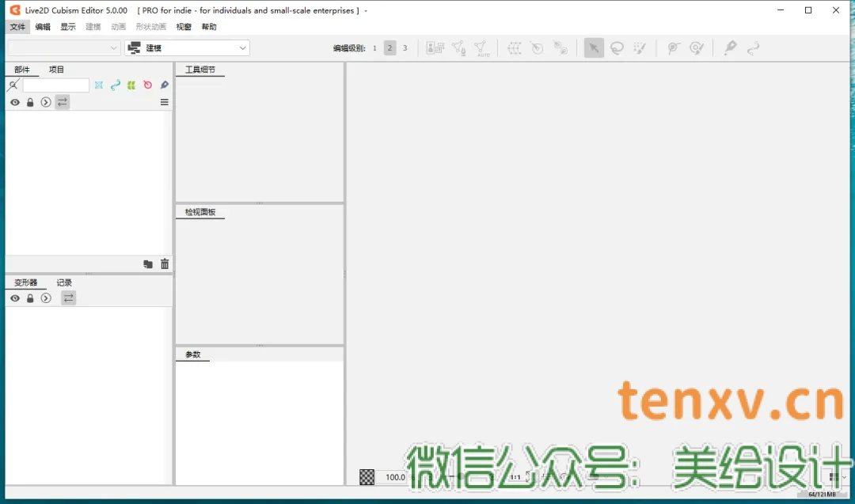
Task: Click the red rotation deformer filter icon
Action: point(147,85)
